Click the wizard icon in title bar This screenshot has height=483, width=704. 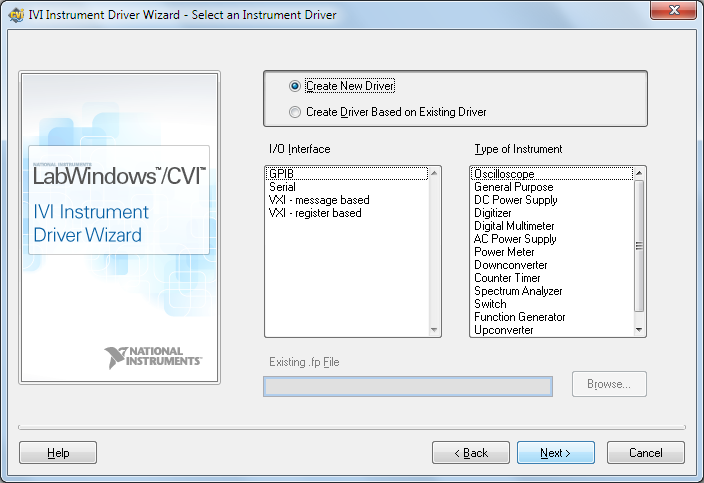(16, 15)
